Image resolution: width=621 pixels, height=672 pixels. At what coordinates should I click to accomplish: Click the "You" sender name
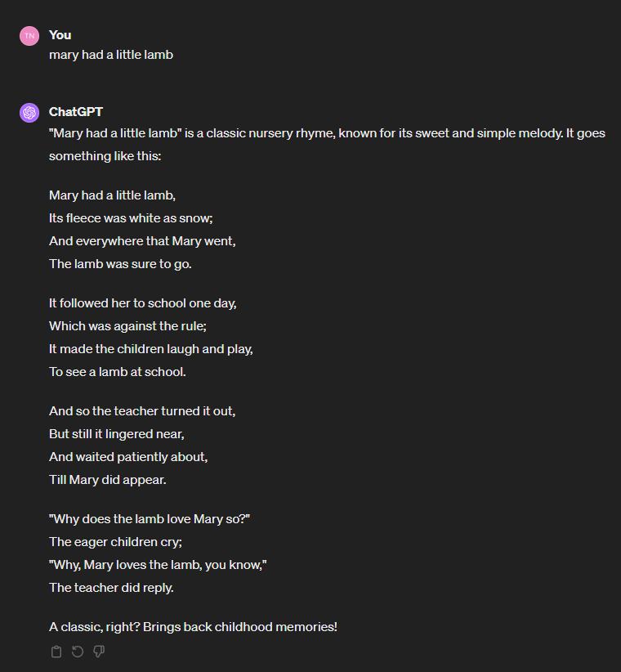point(60,35)
